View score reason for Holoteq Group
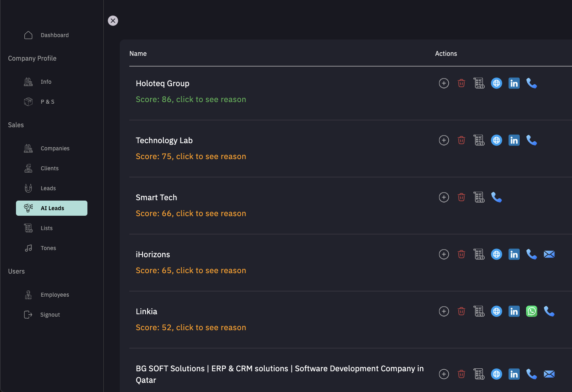This screenshot has height=392, width=572. (x=191, y=99)
